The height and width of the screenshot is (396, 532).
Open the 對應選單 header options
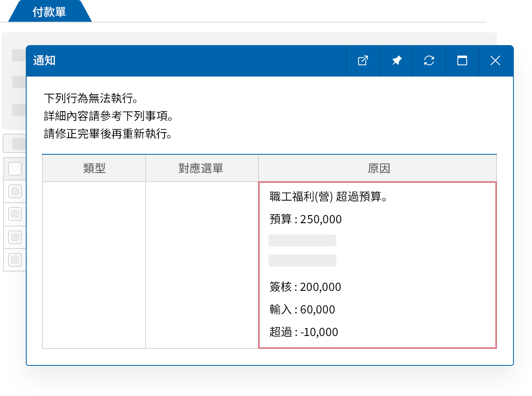click(x=202, y=168)
